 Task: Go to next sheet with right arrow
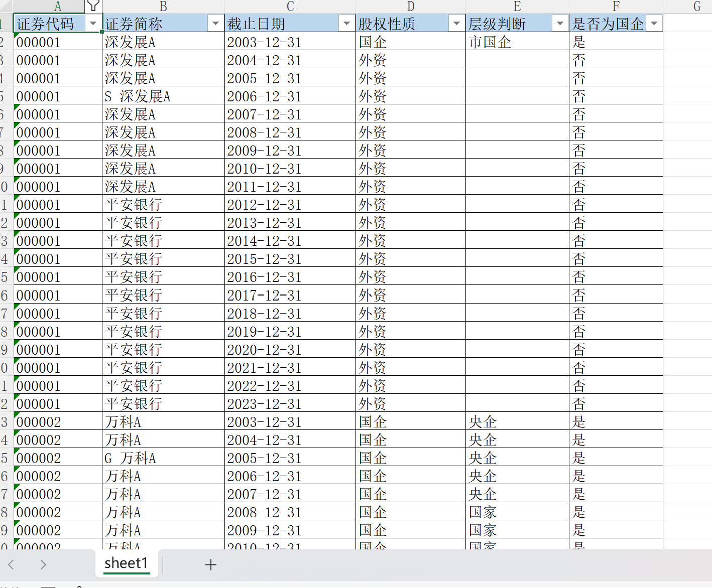[x=43, y=564]
